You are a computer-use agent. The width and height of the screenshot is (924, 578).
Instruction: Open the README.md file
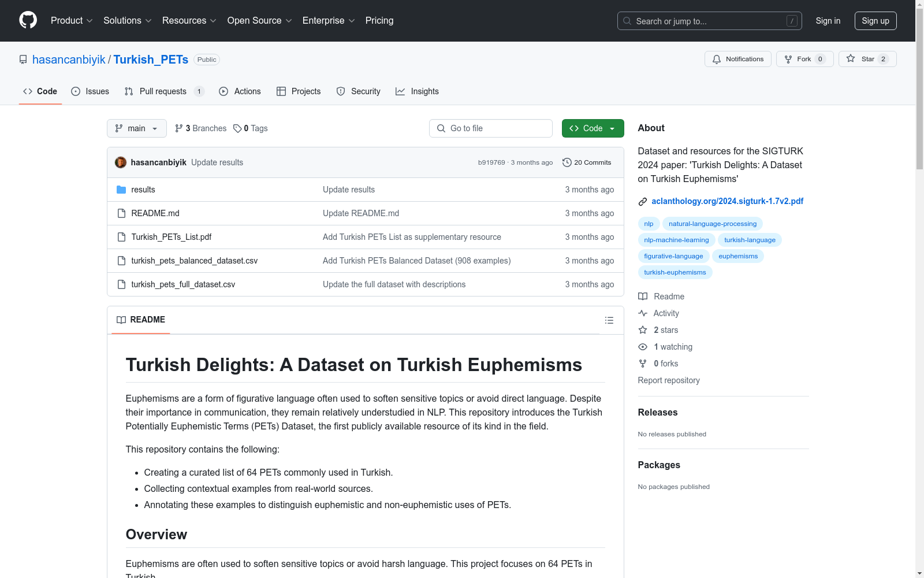tap(155, 213)
